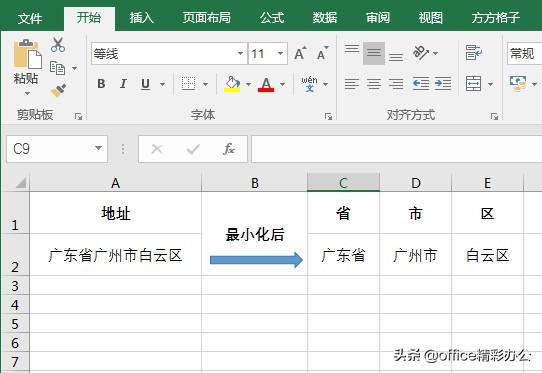Expand font color dropdown arrow

282,84
